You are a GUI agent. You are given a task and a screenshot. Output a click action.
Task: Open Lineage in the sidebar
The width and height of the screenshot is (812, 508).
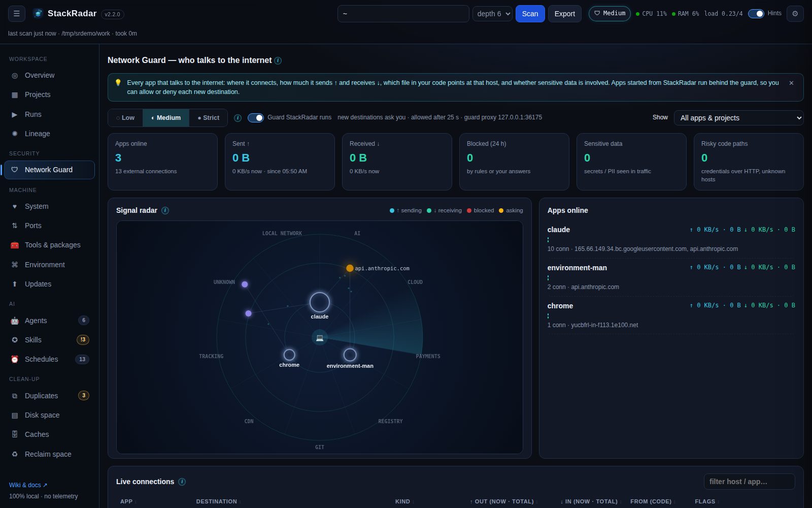pyautogui.click(x=50, y=134)
